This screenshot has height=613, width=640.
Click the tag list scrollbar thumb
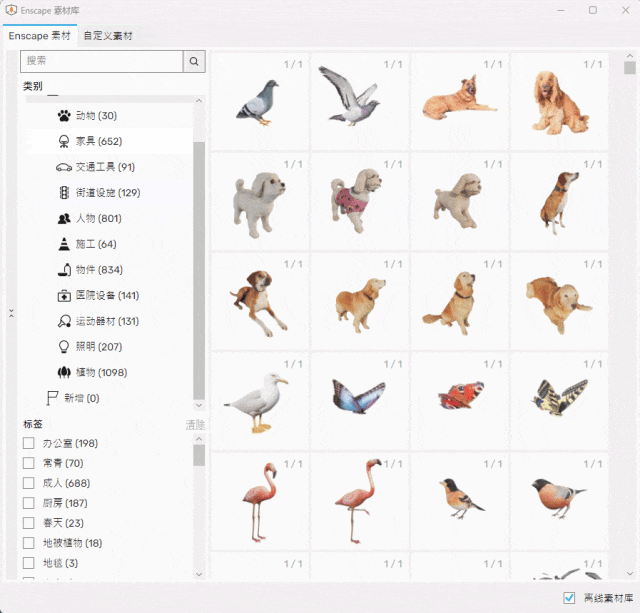(199, 455)
